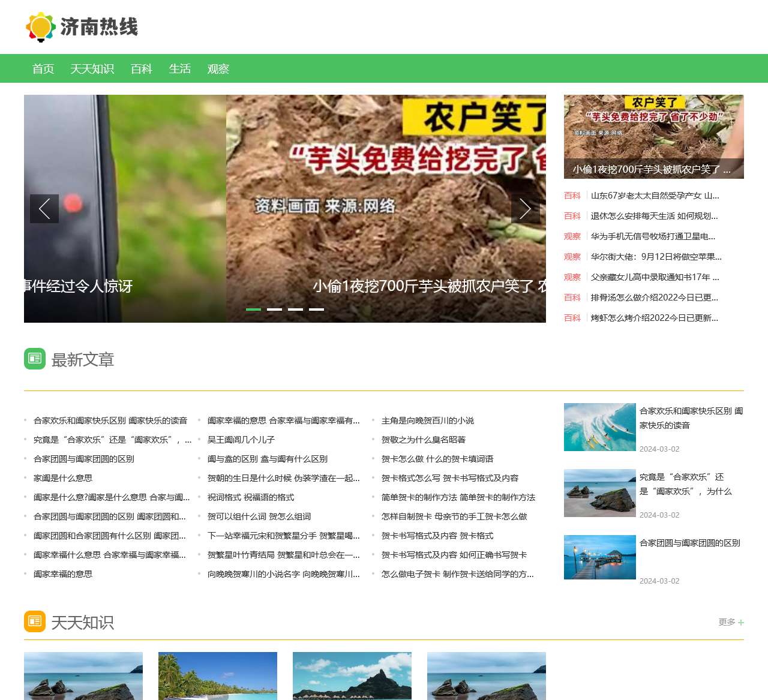
Task: Open the 观察 navigation menu item
Action: pyautogui.click(x=218, y=69)
